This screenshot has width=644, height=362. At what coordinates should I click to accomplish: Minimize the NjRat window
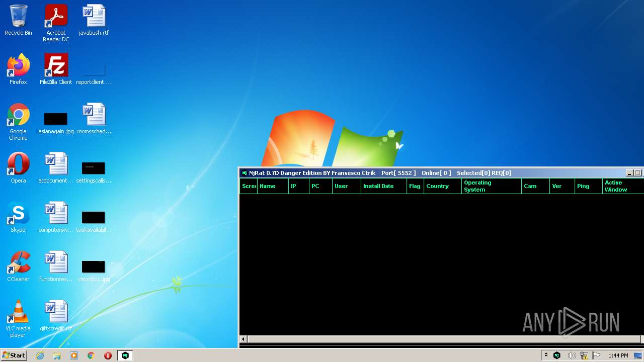tap(629, 173)
